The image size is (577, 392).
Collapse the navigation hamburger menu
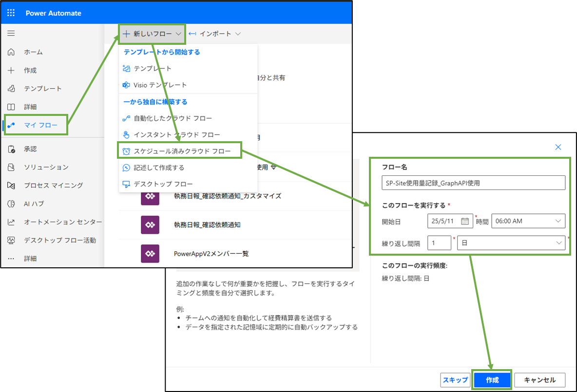click(11, 34)
